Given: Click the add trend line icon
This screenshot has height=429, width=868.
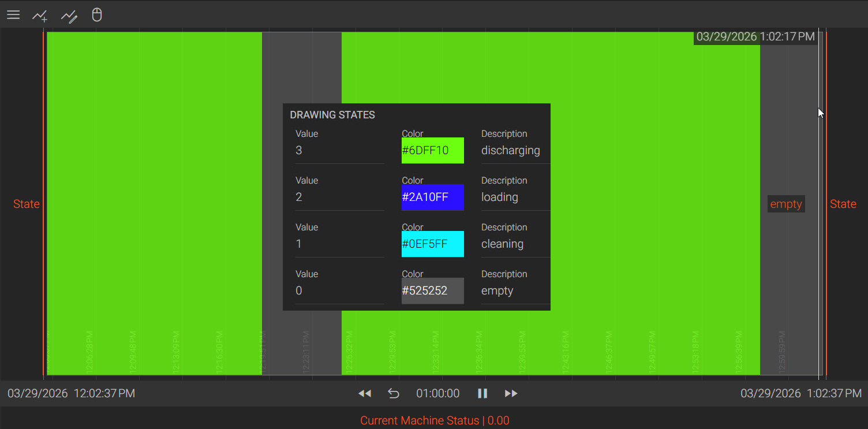Looking at the screenshot, I should pos(40,16).
